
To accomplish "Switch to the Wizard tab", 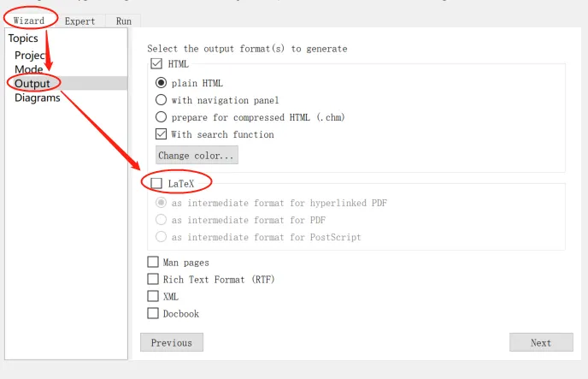I will click(x=29, y=21).
